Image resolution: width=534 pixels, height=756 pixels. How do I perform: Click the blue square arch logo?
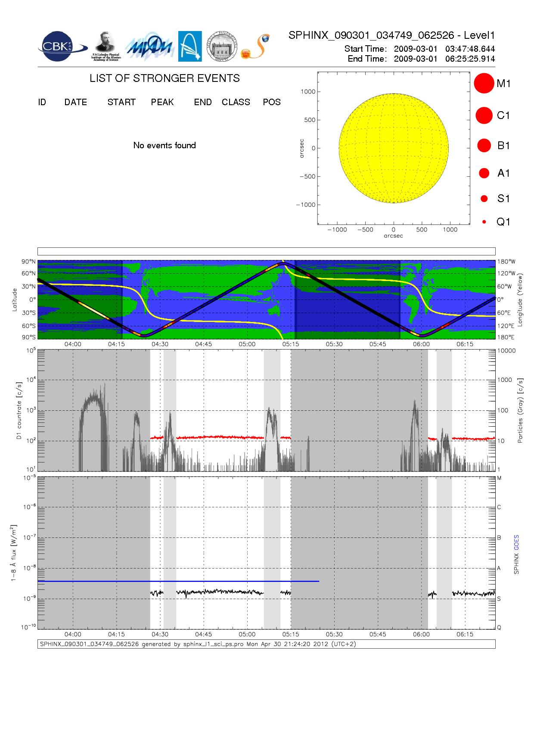[190, 46]
